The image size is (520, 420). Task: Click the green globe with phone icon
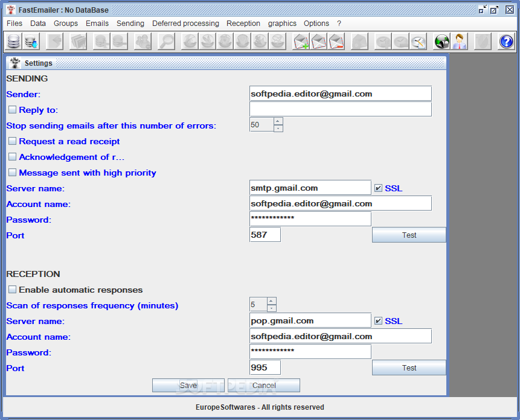point(441,42)
